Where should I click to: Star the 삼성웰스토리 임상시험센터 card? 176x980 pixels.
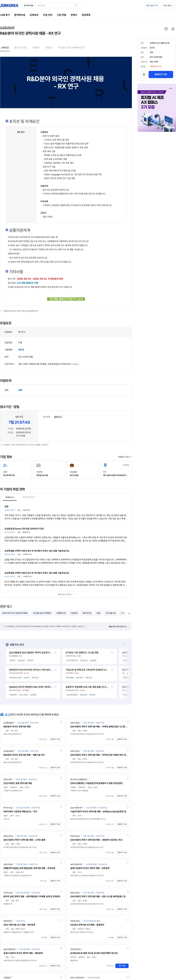[55, 652]
